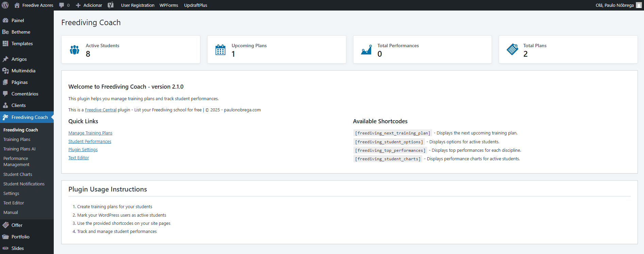This screenshot has height=254, width=644.
Task: Open UpdraftPlus from admin bar
Action: (x=196, y=5)
